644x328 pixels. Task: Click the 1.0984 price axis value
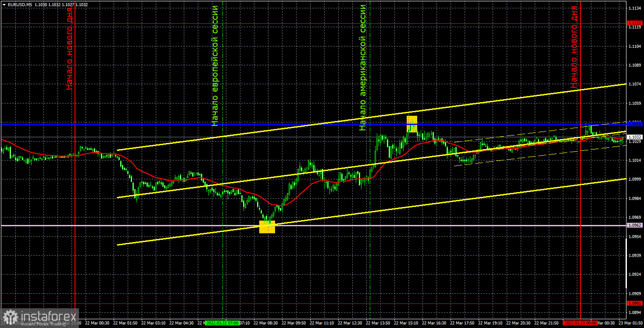tap(635, 199)
